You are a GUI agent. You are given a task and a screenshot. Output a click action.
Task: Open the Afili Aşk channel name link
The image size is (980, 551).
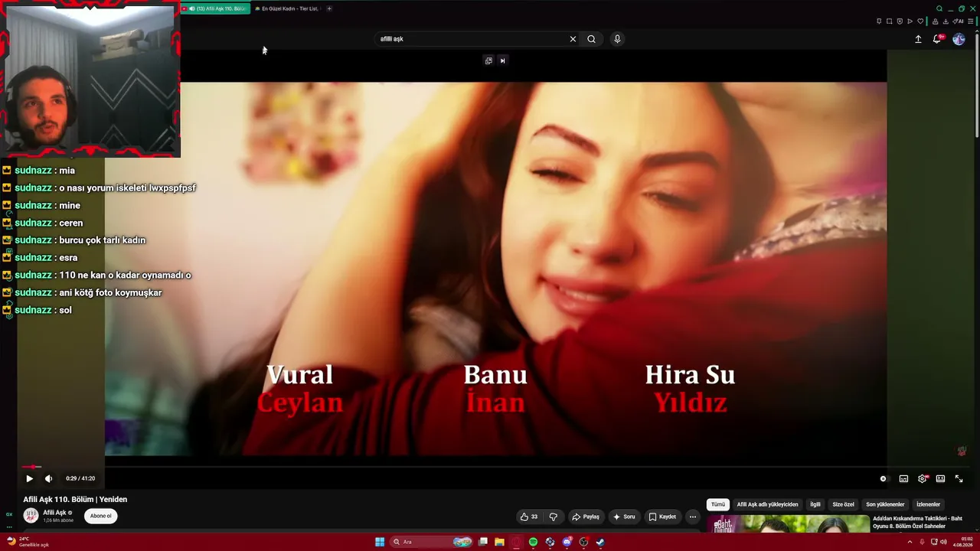pyautogui.click(x=54, y=513)
